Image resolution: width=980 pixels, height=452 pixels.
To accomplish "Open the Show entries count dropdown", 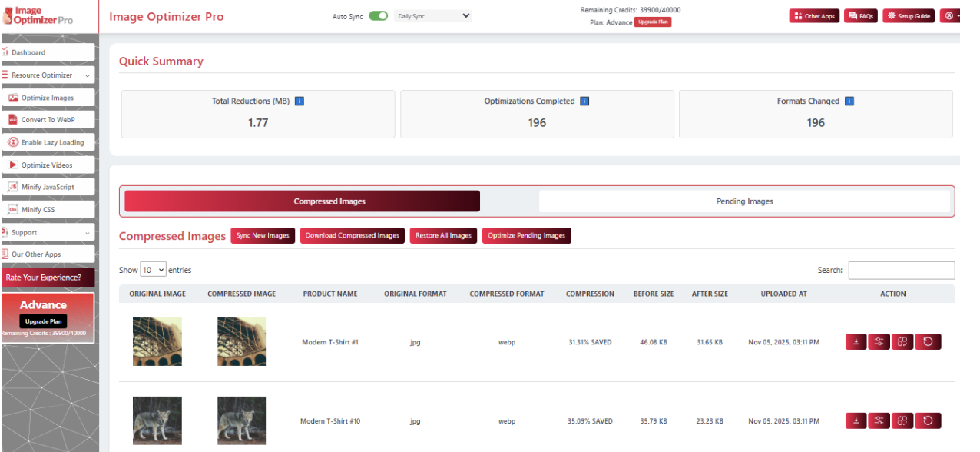I will (153, 270).
